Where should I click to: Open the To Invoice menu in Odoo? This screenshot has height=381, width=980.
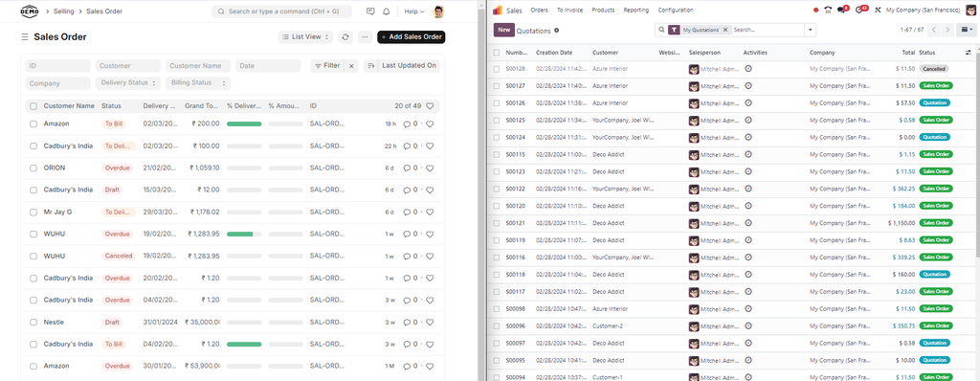tap(569, 10)
